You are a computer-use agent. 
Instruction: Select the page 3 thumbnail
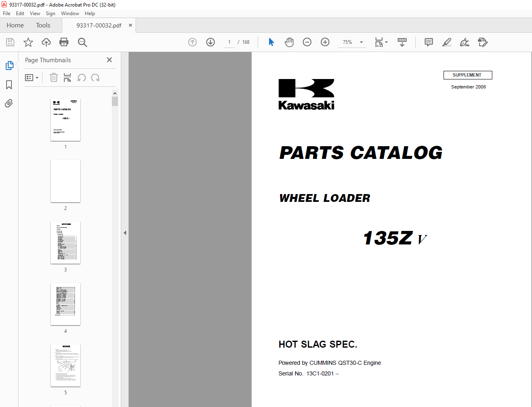click(66, 243)
